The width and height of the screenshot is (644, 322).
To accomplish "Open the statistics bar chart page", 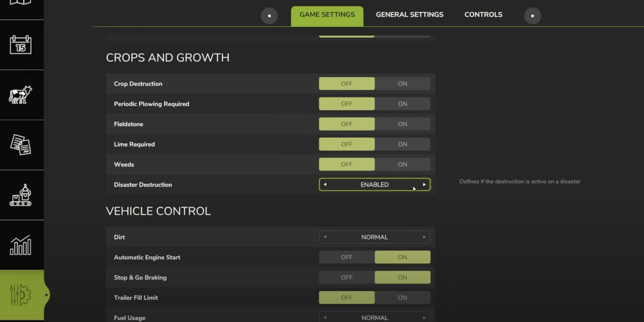I will [x=21, y=245].
